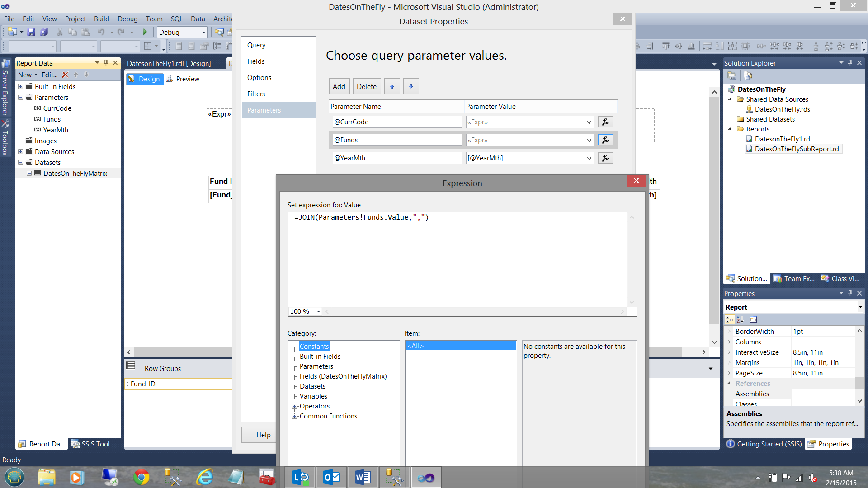Expand the Common Functions category
This screenshot has width=868, height=488.
(294, 416)
